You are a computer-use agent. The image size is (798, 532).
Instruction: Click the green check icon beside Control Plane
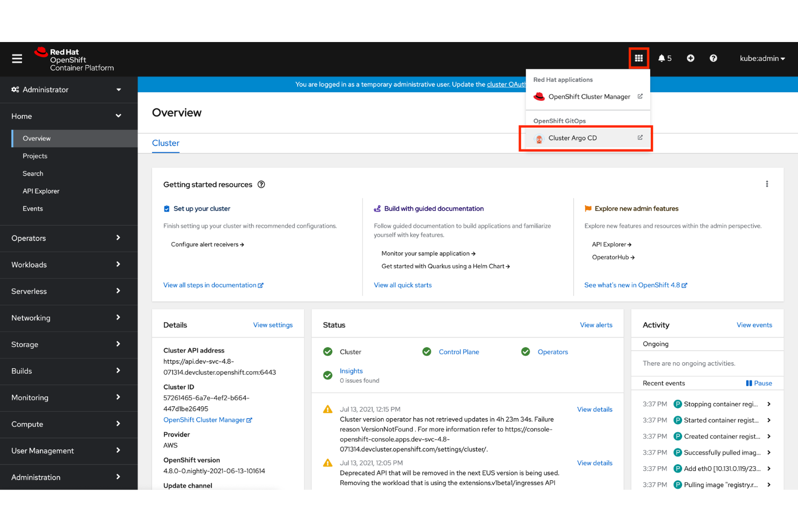click(426, 352)
